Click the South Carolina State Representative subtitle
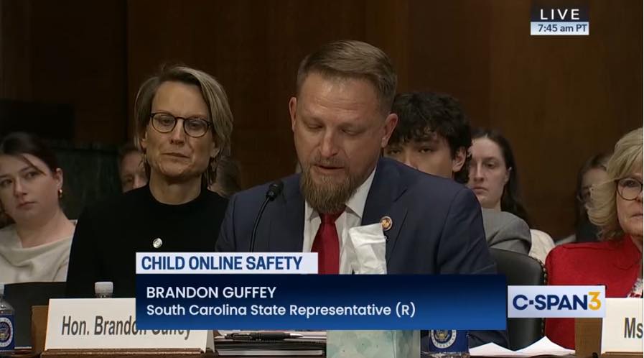Viewport: 644px width, 358px height. [x=281, y=310]
